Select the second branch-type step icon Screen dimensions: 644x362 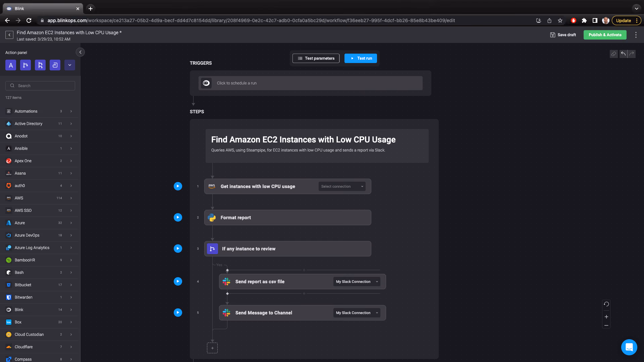(x=40, y=65)
